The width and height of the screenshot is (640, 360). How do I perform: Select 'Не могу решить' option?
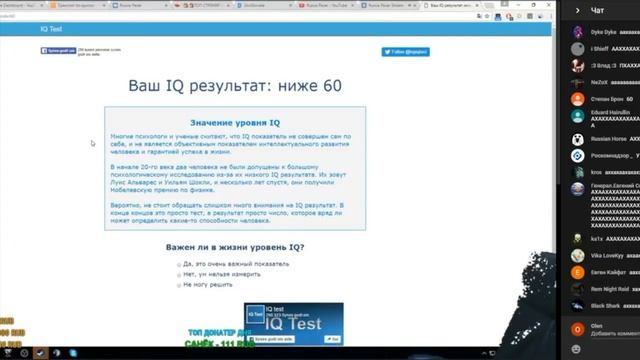[x=179, y=285]
